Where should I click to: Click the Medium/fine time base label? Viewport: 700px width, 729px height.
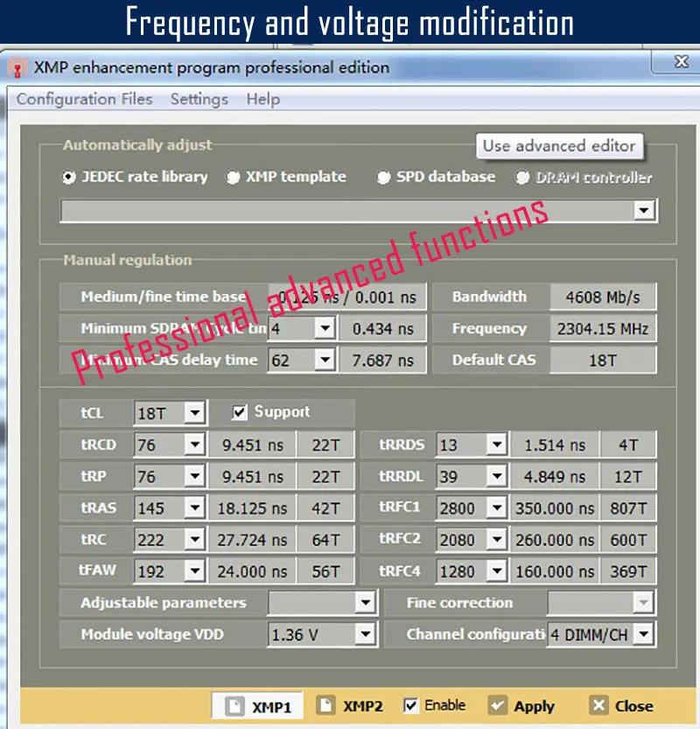163,297
